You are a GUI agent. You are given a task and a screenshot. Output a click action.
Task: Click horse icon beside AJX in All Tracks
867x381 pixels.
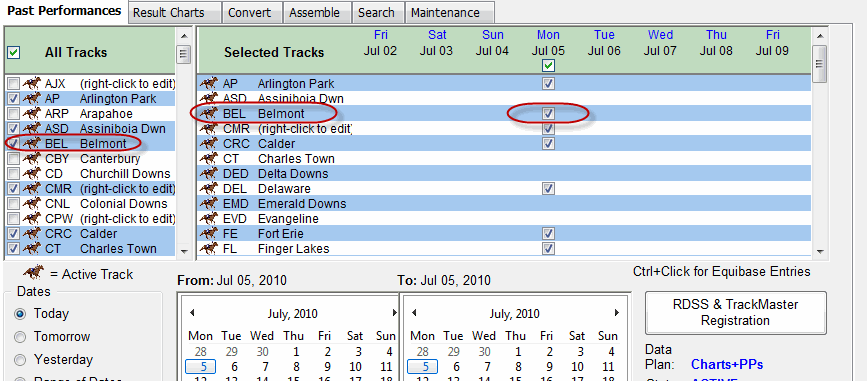[32, 84]
